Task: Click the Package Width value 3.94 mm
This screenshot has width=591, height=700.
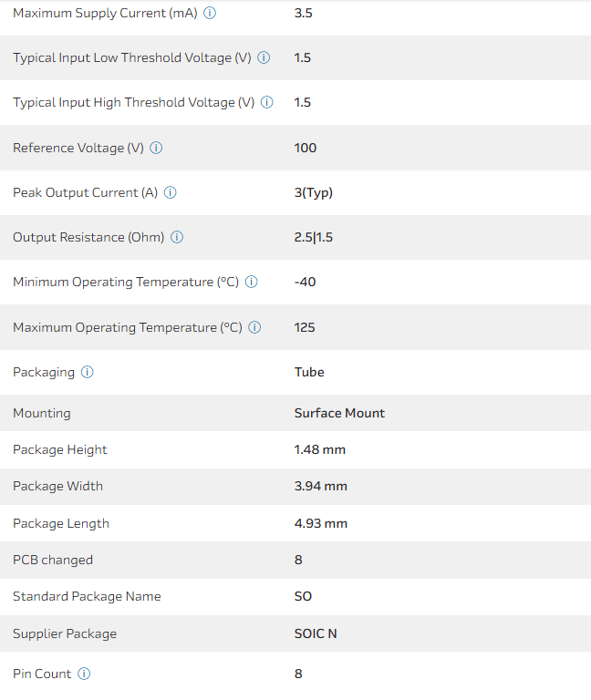Action: (x=321, y=486)
